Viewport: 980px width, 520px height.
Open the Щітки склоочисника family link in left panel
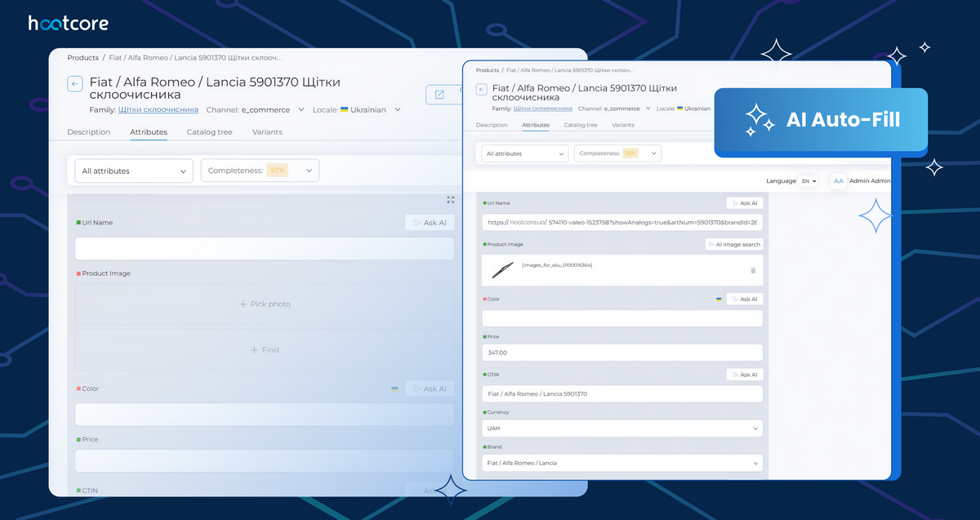(x=158, y=109)
